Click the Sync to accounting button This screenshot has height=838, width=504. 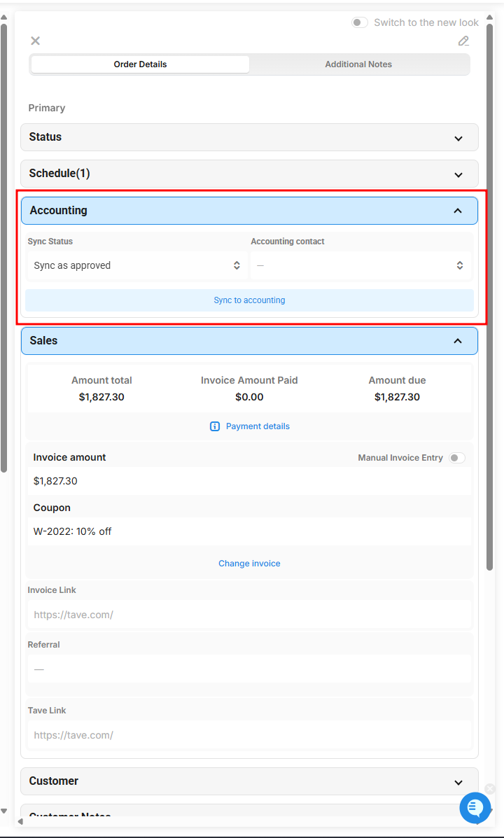click(250, 300)
